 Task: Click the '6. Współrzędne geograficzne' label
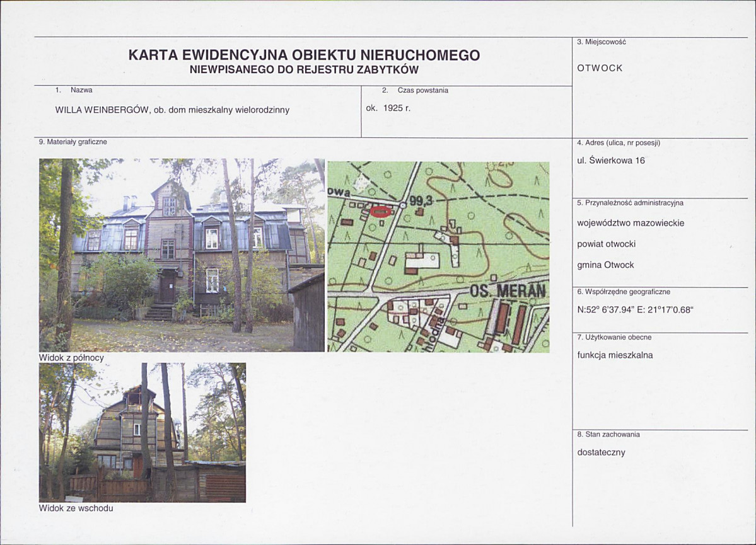(624, 292)
